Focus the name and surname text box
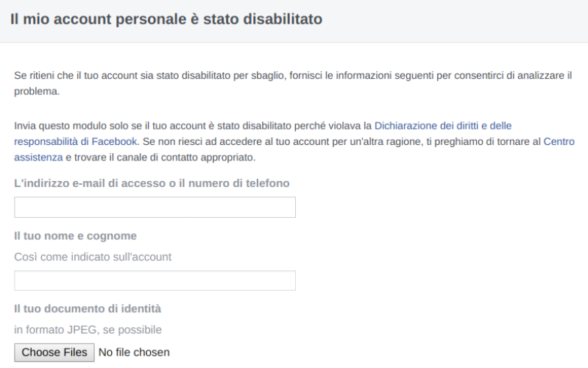This screenshot has width=588, height=368. (x=155, y=280)
